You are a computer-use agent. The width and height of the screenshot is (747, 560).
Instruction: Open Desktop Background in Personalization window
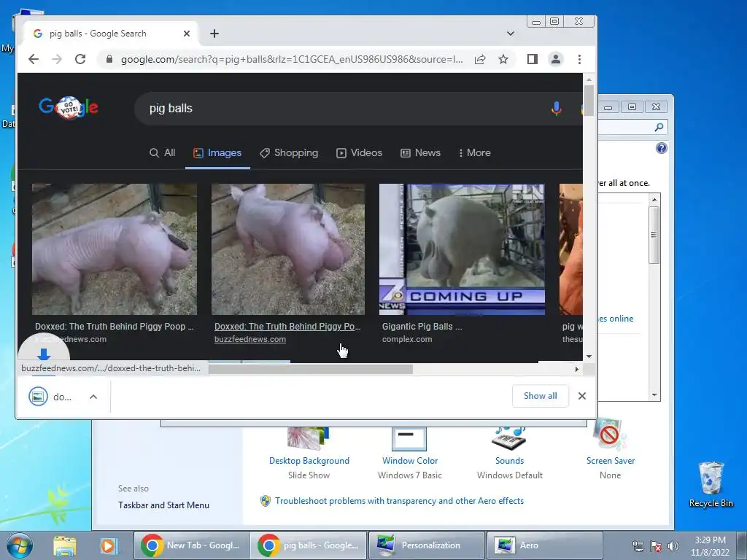coord(309,461)
